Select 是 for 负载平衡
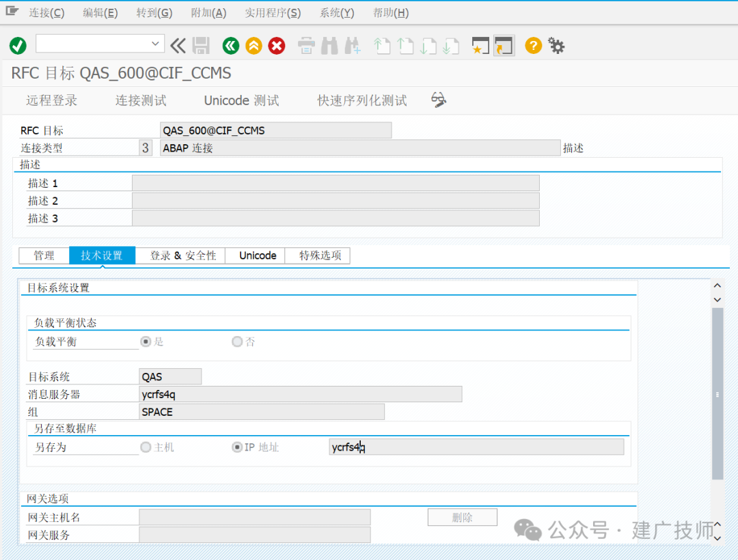This screenshot has height=560, width=738. click(146, 341)
